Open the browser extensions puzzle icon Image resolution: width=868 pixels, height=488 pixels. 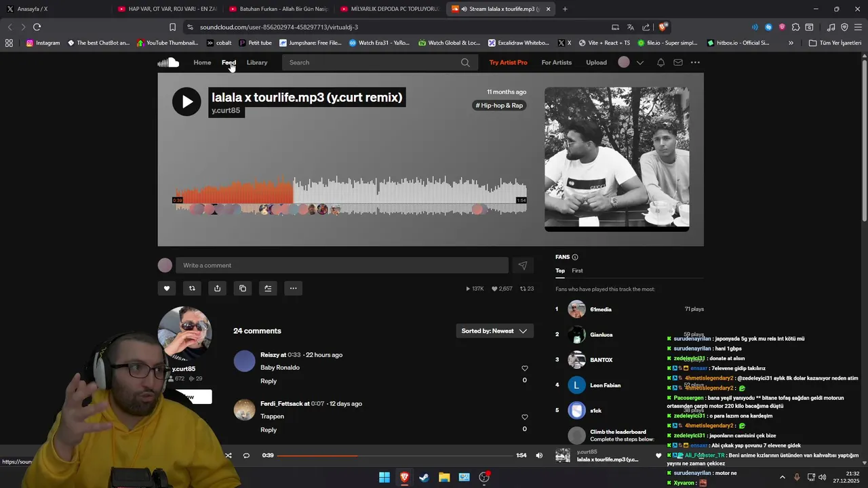click(x=796, y=27)
